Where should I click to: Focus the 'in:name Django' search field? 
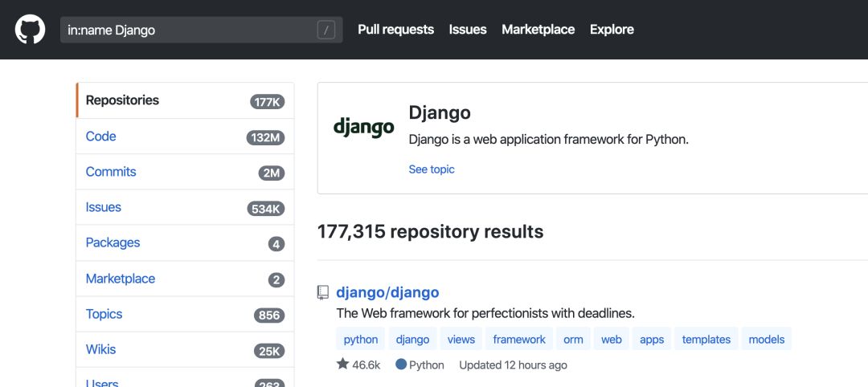(x=202, y=30)
